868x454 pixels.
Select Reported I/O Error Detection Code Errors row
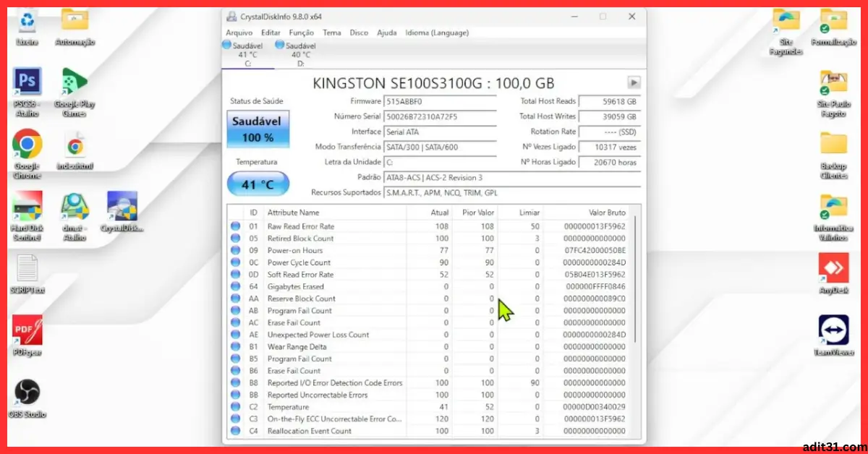click(x=430, y=383)
